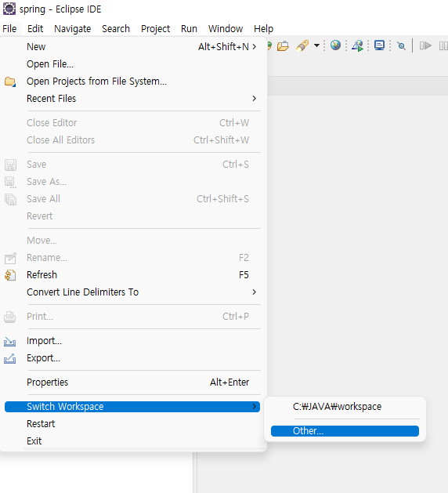This screenshot has height=493, width=448.
Task: Open the Search menu
Action: [116, 29]
